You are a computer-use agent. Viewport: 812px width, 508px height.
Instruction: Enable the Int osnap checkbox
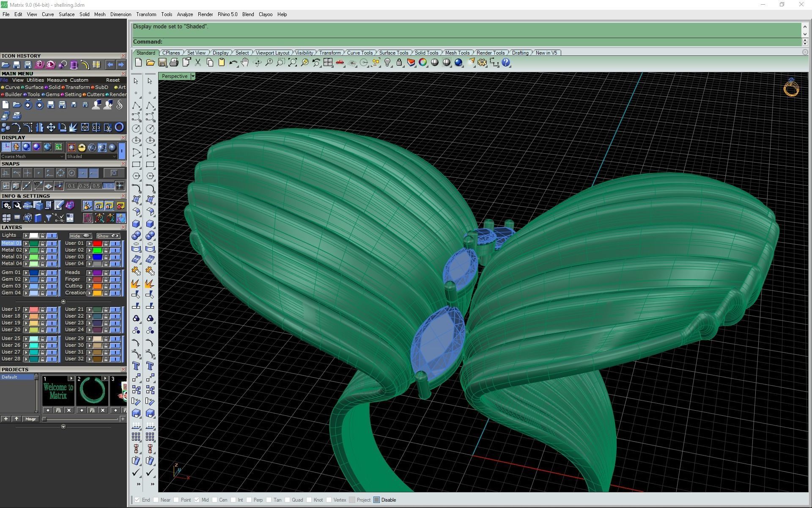pos(233,500)
